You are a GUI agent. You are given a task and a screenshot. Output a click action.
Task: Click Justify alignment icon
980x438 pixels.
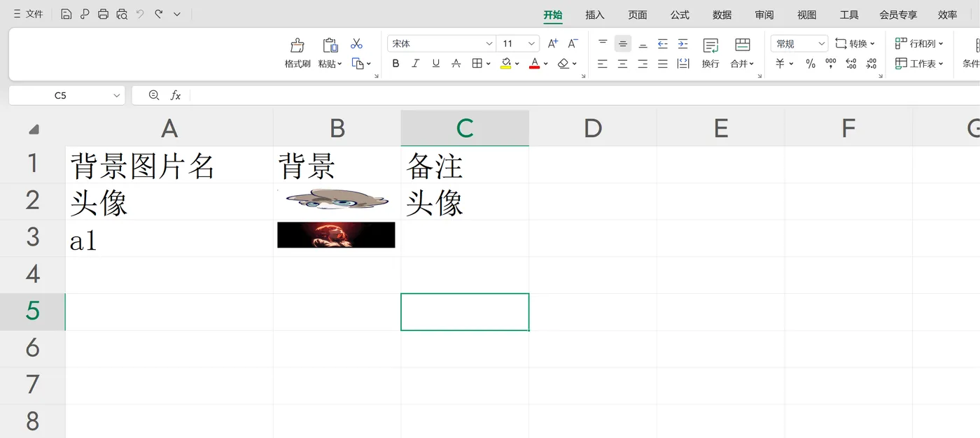[x=662, y=64]
